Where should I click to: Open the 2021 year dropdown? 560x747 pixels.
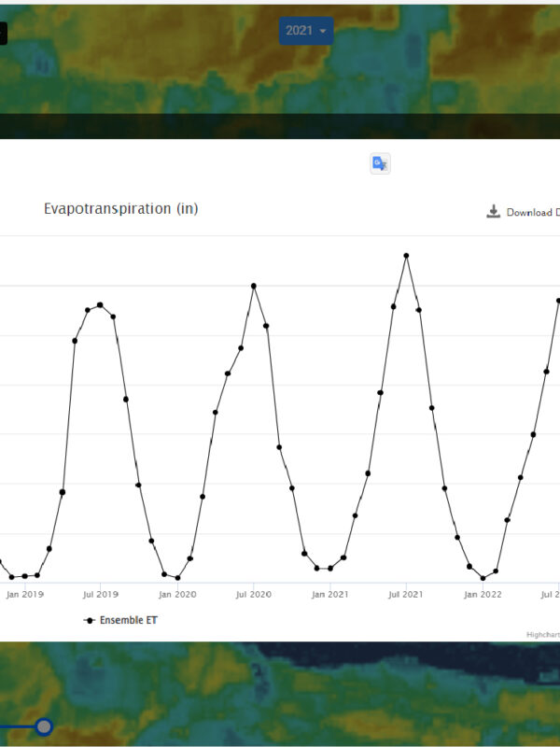click(306, 31)
